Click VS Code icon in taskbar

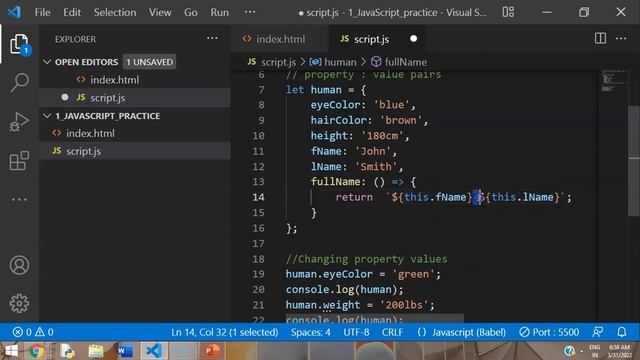[x=154, y=351]
